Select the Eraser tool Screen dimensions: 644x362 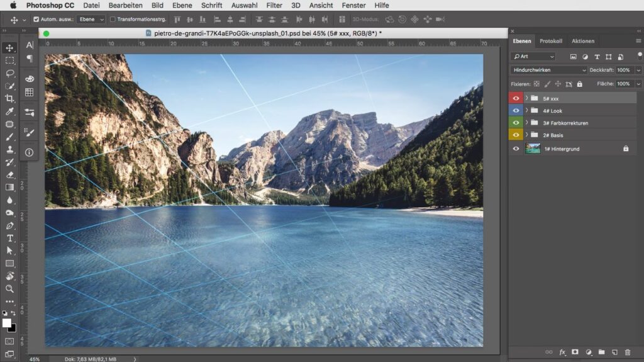[9, 174]
